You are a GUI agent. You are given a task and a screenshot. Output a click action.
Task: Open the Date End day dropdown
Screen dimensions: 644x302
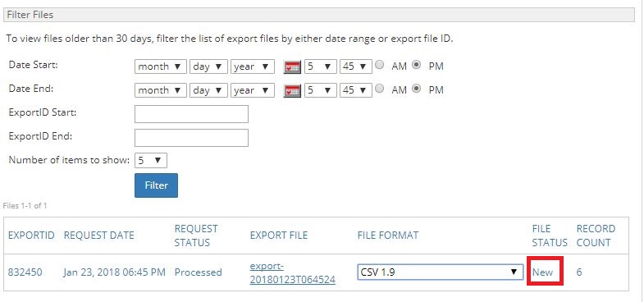(x=208, y=90)
